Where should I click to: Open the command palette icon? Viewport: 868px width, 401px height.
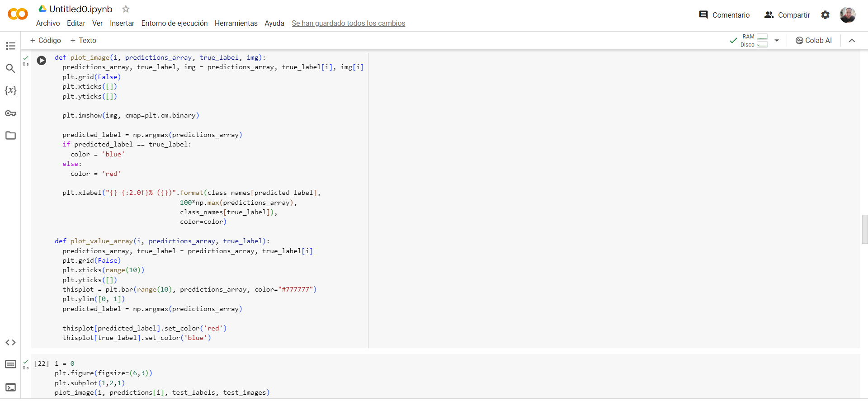point(10,364)
